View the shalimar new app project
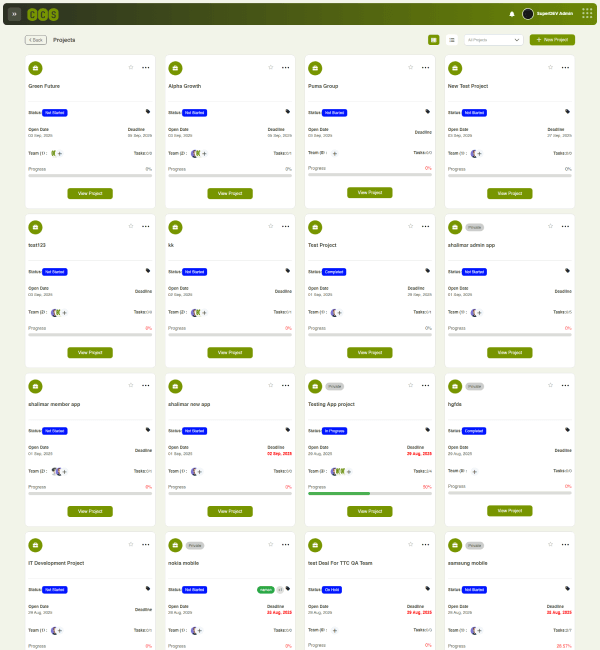Screen dimensions: 600x650 click(230, 511)
